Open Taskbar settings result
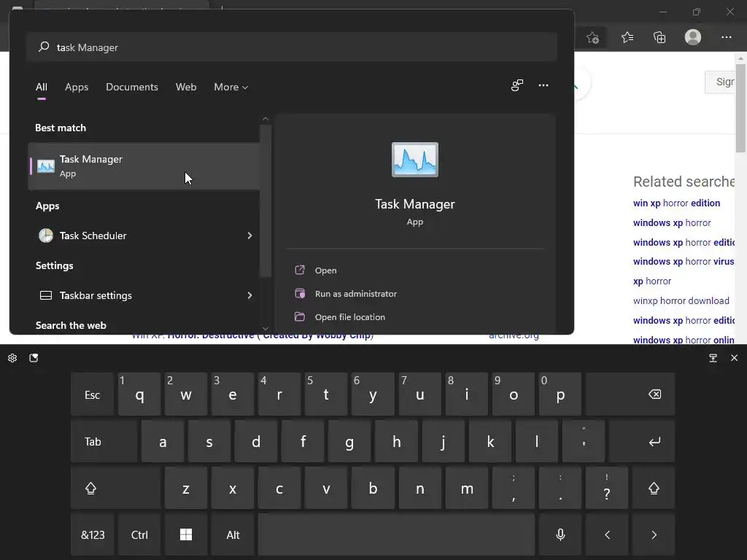 click(144, 296)
